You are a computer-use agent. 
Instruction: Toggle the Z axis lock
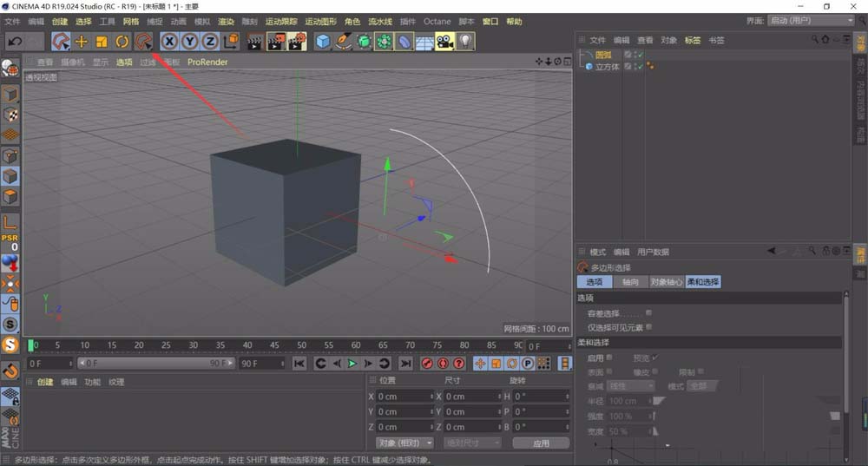pyautogui.click(x=210, y=42)
